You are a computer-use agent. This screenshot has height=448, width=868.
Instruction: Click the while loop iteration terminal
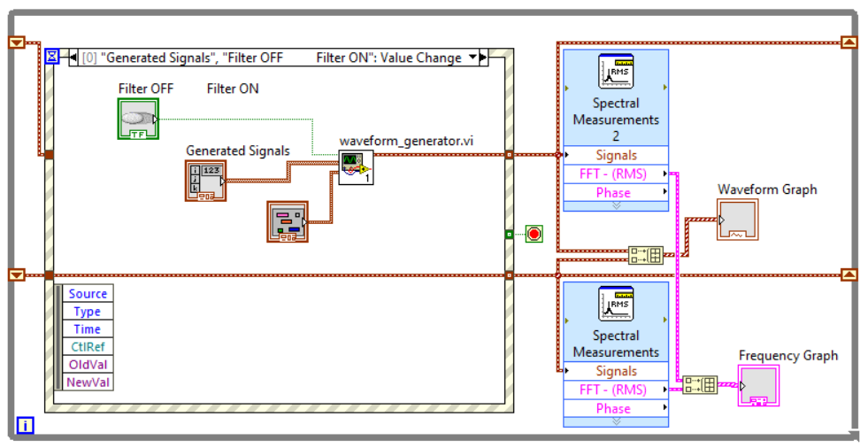[26, 426]
